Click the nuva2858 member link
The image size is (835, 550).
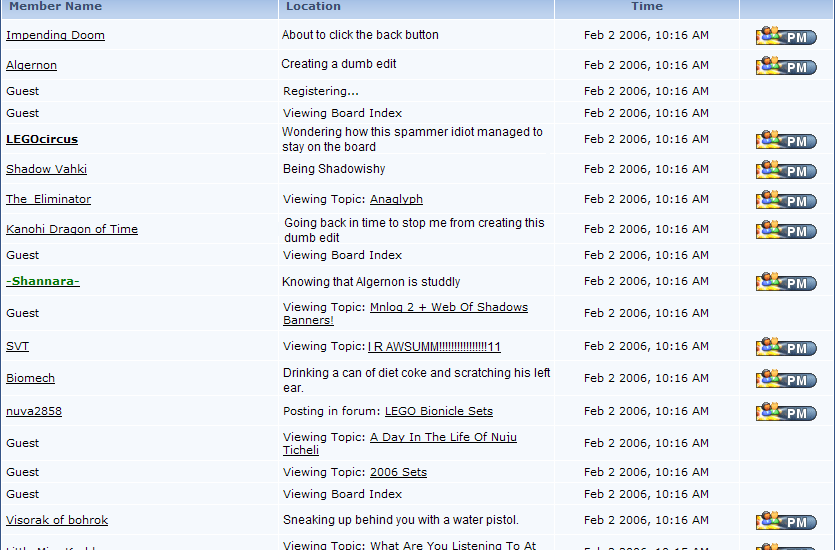pos(34,411)
